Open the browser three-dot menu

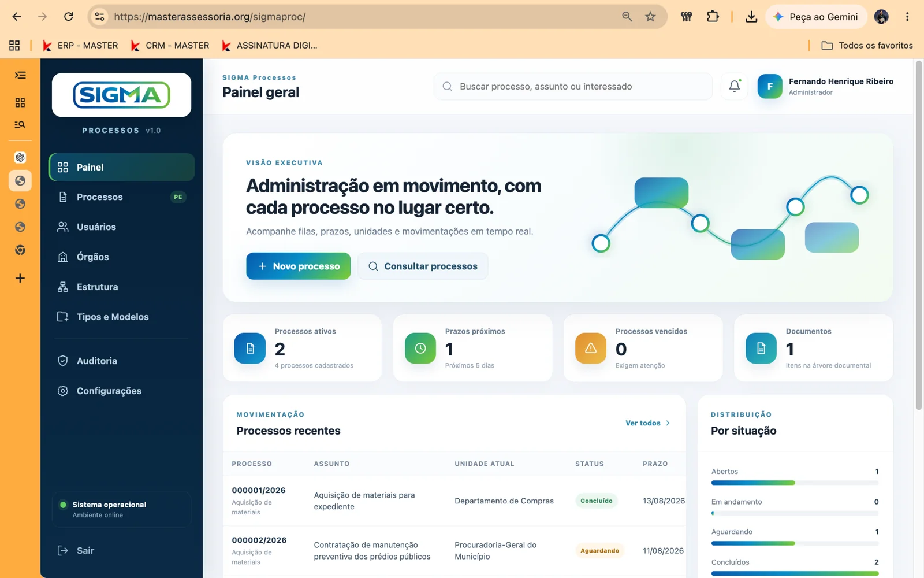point(907,17)
